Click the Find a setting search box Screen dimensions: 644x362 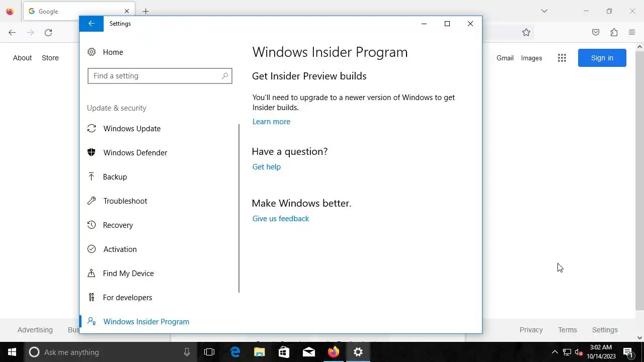pyautogui.click(x=160, y=76)
